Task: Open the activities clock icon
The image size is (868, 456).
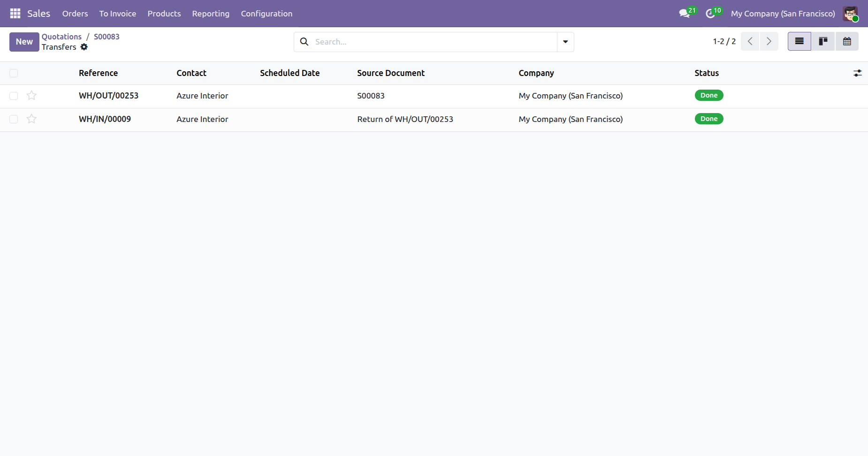Action: [710, 14]
